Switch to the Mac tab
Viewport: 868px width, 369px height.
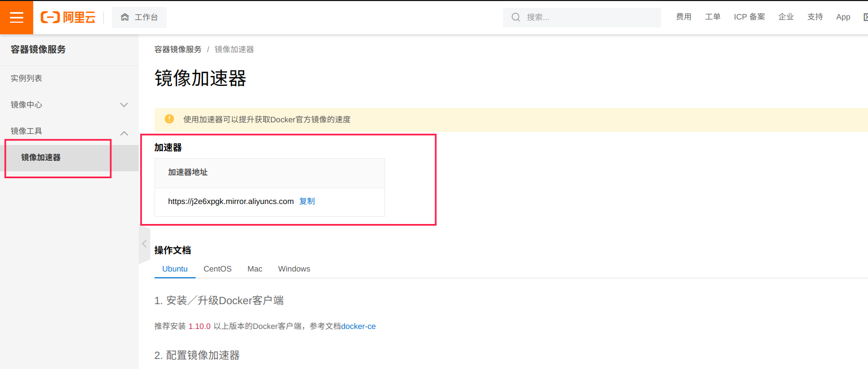pyautogui.click(x=255, y=269)
